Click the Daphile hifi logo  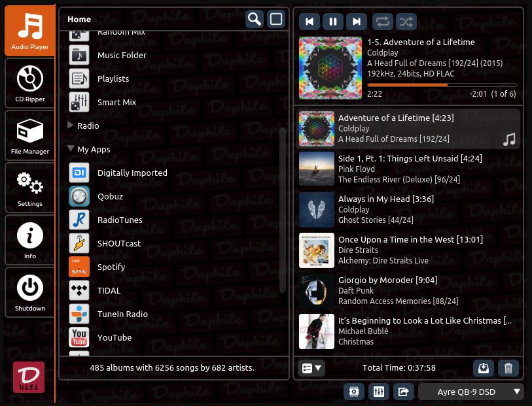point(29,377)
